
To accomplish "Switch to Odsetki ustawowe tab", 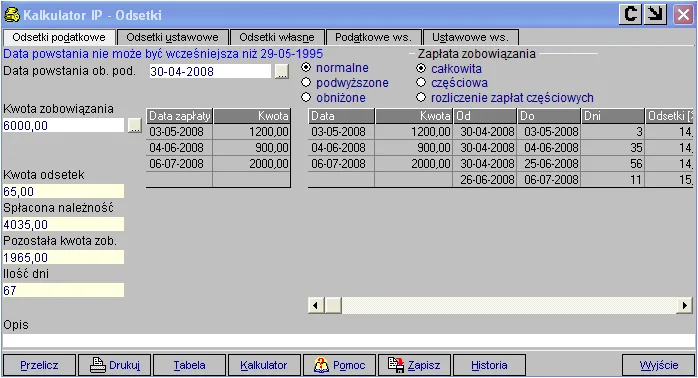I will pos(172,37).
